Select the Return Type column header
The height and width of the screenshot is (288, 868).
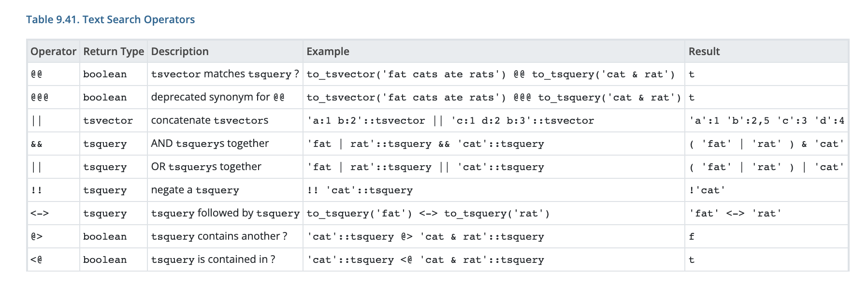coord(114,51)
